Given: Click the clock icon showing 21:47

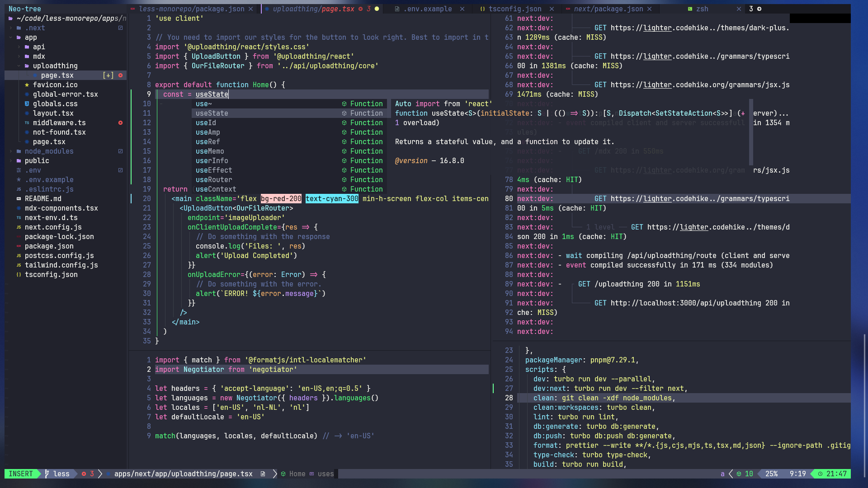Looking at the screenshot, I should (x=820, y=474).
